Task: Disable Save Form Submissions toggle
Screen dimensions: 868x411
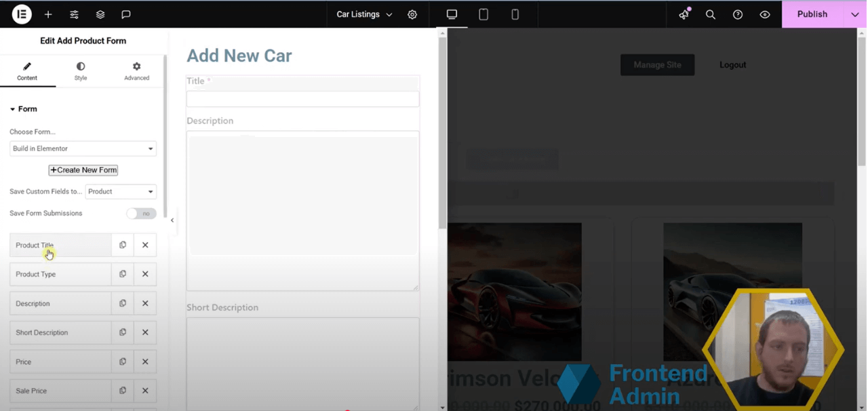Action: pos(141,213)
